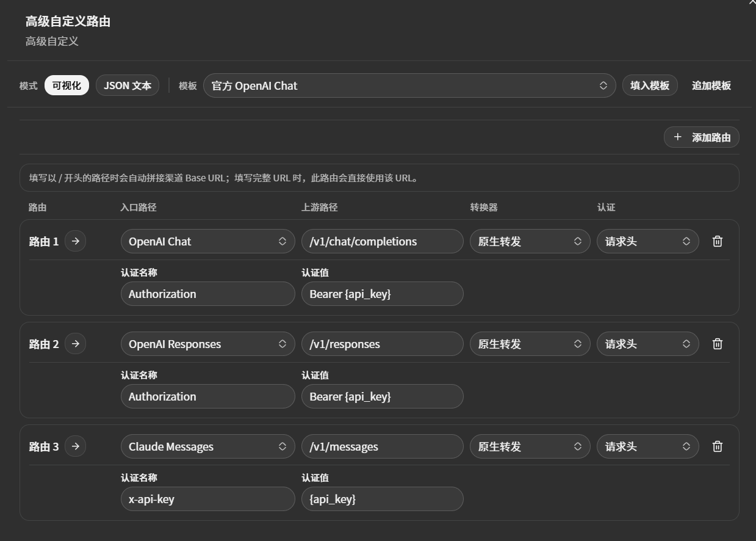Click the 路由 3 label
Image resolution: width=756 pixels, height=541 pixels.
[x=44, y=446]
